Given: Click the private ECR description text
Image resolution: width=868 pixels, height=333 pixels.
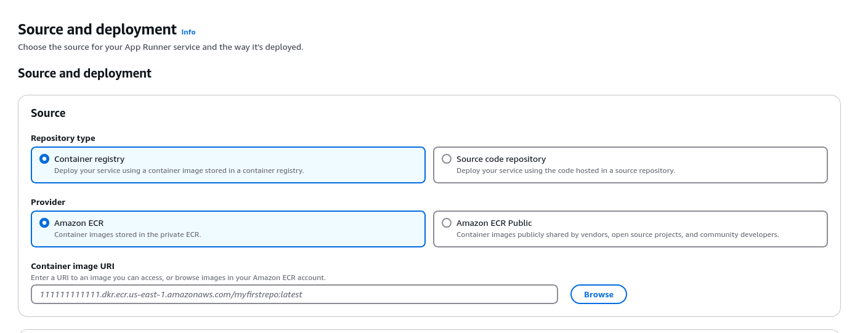Looking at the screenshot, I should coord(128,235).
